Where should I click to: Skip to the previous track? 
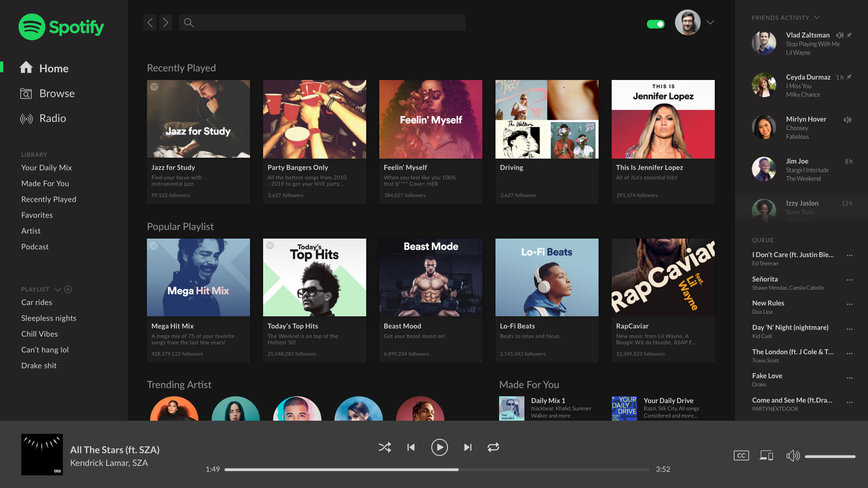click(x=411, y=447)
